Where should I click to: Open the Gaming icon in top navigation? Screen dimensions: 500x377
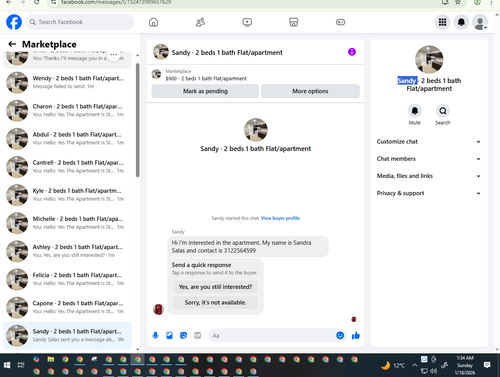point(340,22)
